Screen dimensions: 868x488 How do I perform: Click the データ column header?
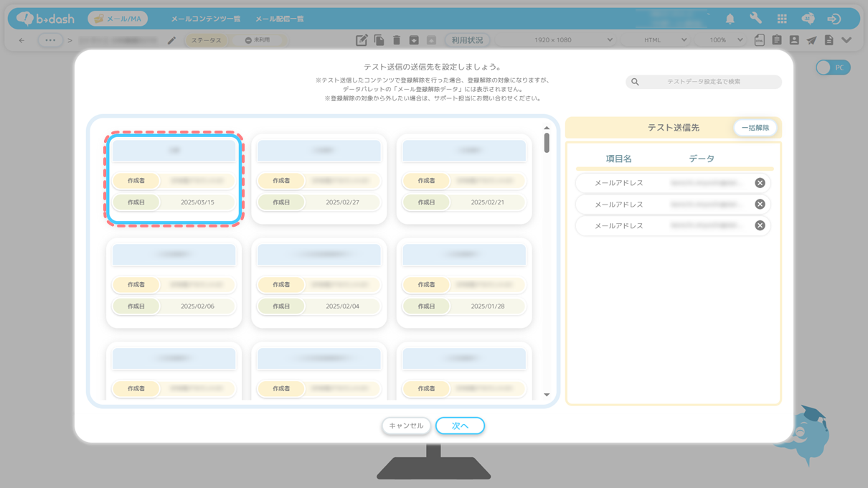702,159
